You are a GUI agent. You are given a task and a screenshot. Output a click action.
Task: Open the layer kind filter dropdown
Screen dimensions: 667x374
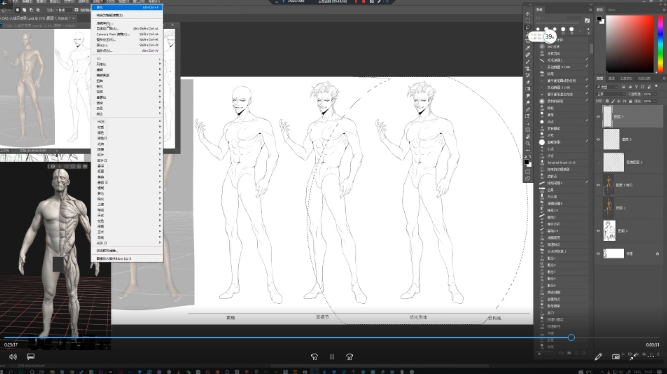click(x=607, y=86)
